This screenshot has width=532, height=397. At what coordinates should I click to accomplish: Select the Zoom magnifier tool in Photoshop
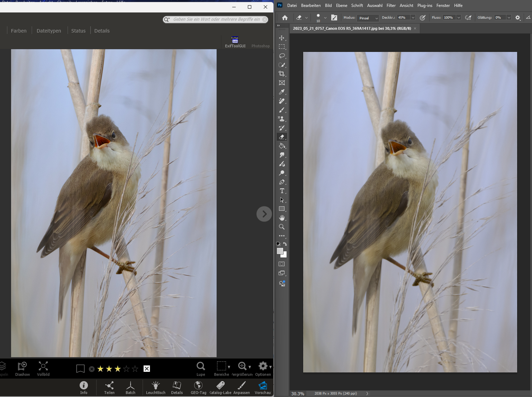tap(282, 227)
